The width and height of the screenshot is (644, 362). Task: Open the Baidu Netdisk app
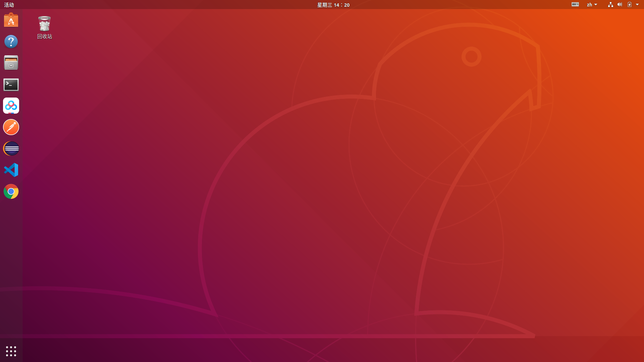click(11, 106)
